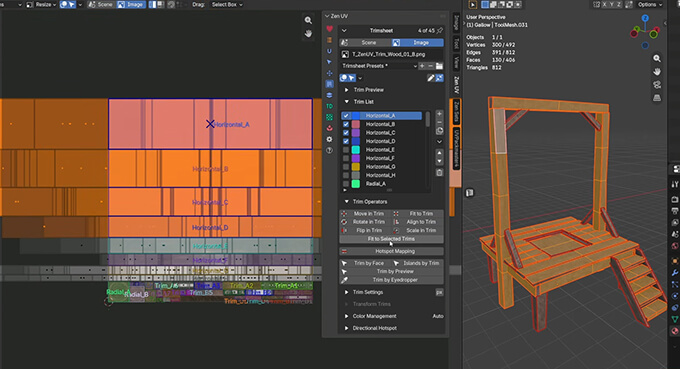Move the trim up in the list
The width and height of the screenshot is (680, 369).
click(439, 153)
